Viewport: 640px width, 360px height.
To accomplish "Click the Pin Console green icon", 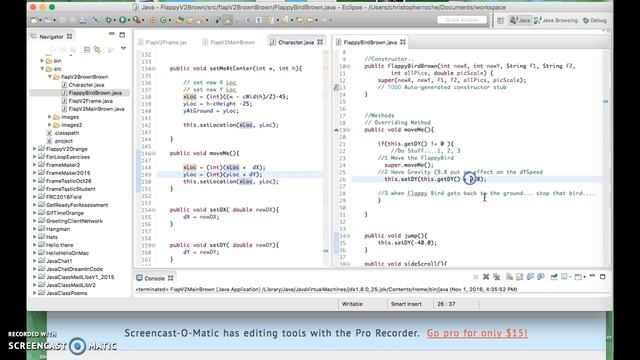I will click(554, 277).
